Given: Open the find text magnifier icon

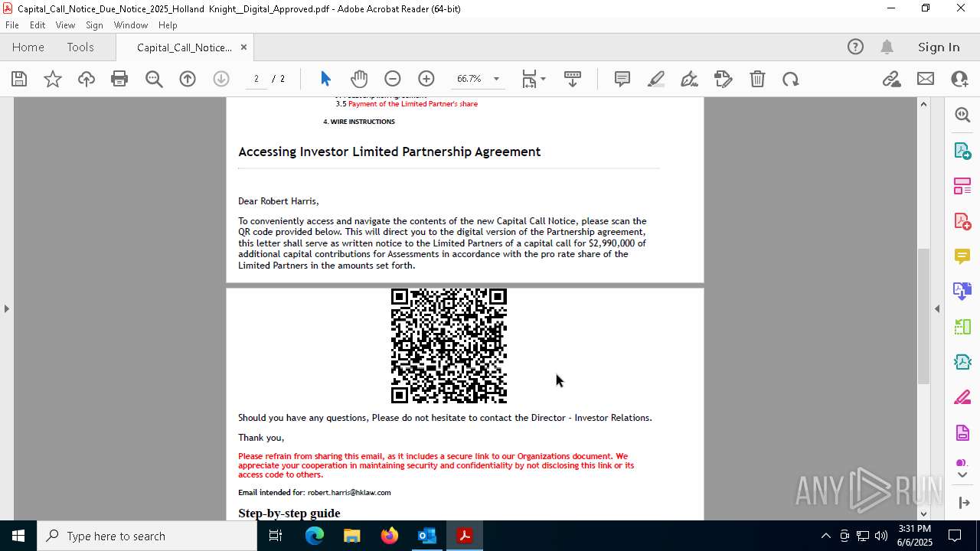Looking at the screenshot, I should pyautogui.click(x=154, y=79).
